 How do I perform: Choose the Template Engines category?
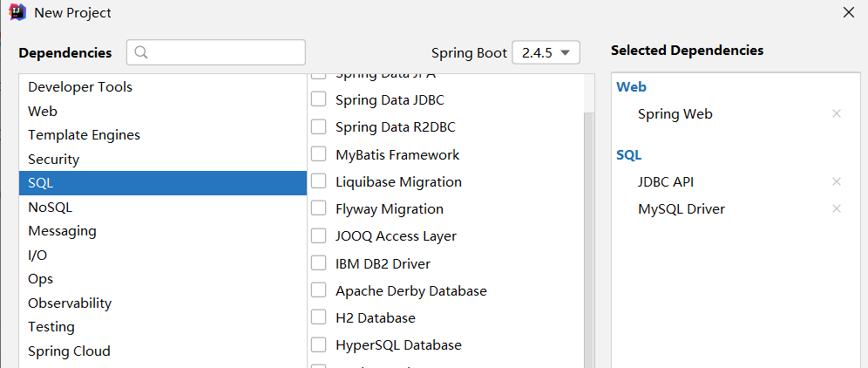[x=84, y=135]
